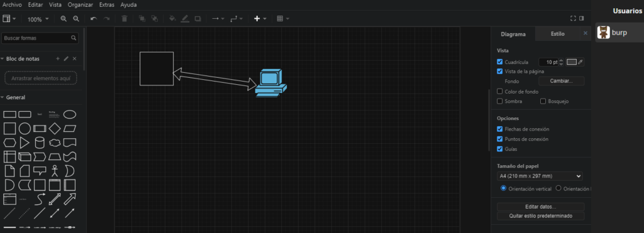Click the fullscreen toggle icon
Viewport: 644px width, 233px height.
pyautogui.click(x=574, y=18)
